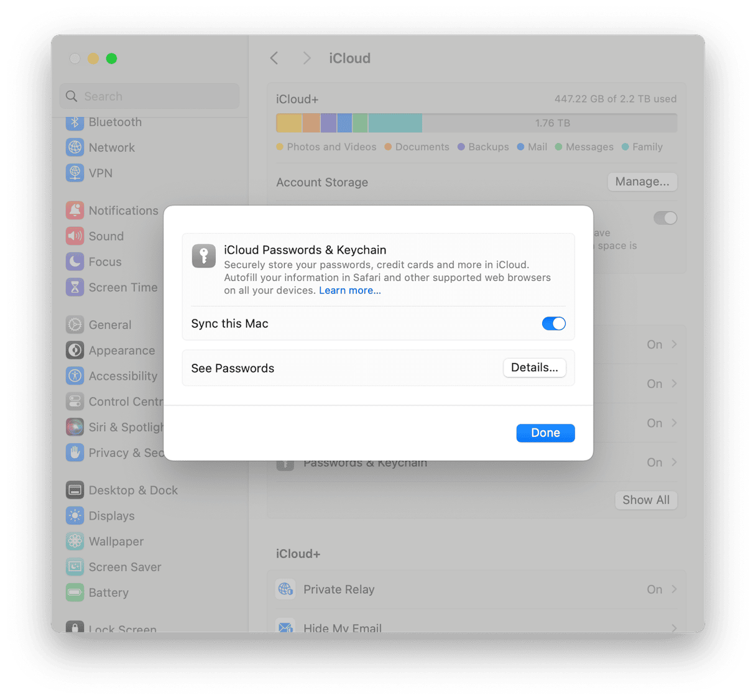
Task: Open the Learn more link
Action: pyautogui.click(x=350, y=290)
